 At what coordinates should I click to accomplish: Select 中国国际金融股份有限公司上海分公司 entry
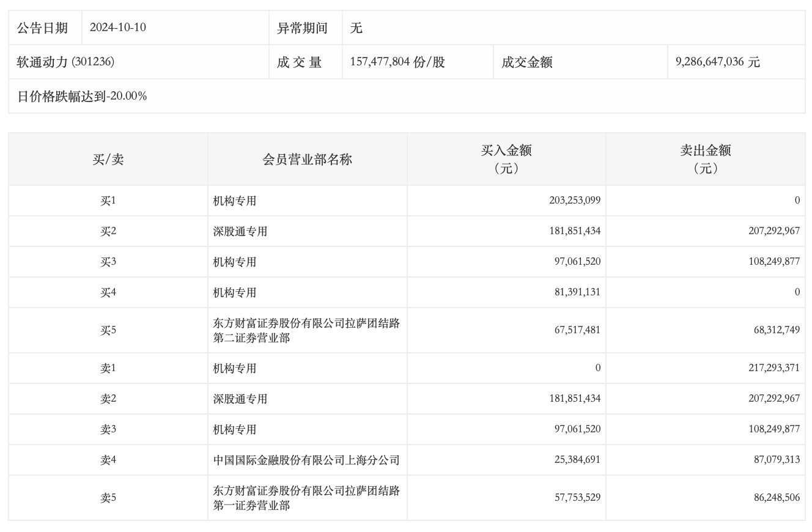point(306,460)
